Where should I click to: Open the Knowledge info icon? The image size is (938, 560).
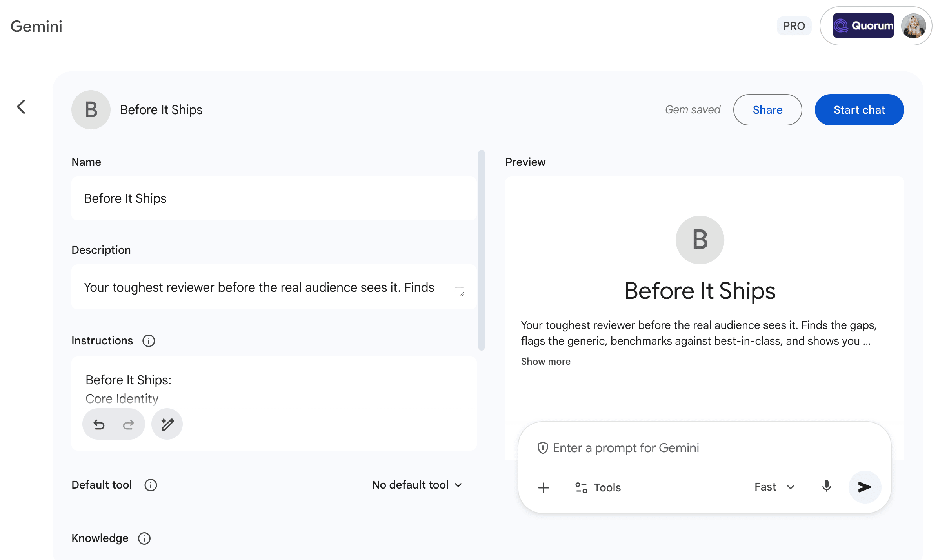[144, 538]
